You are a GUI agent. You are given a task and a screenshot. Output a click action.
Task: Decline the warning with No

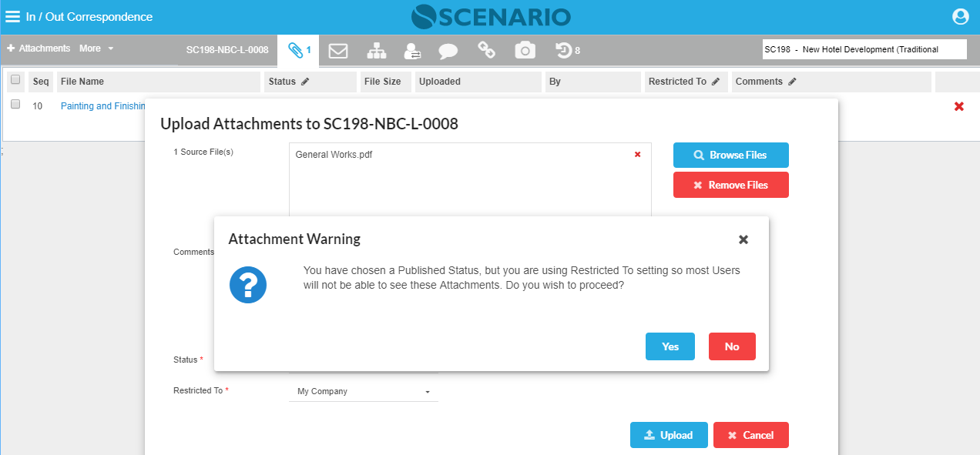(732, 346)
